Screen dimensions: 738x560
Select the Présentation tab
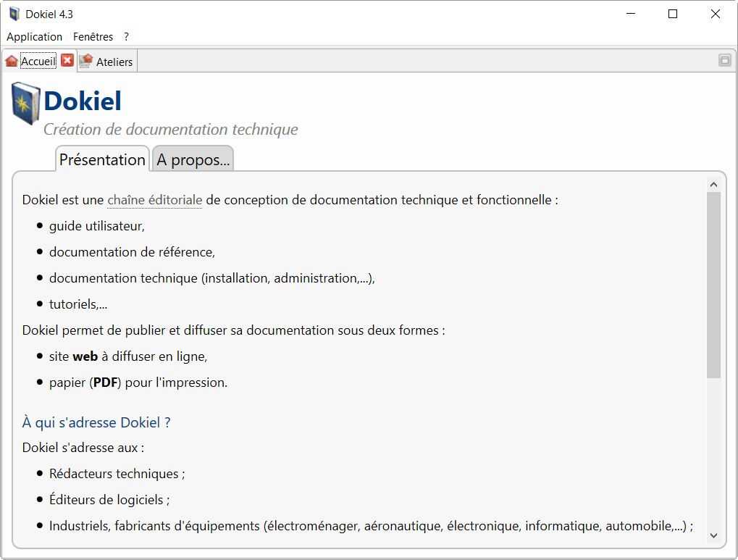coord(102,159)
